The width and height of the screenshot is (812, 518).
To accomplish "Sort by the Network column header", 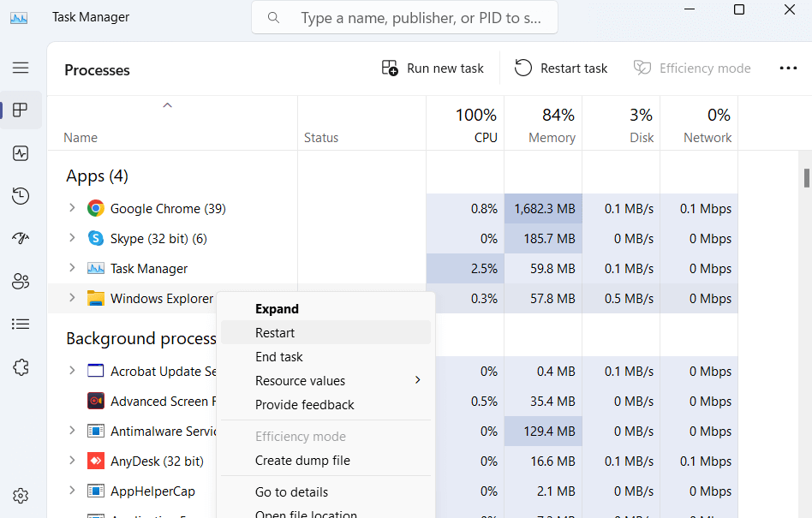I will [x=699, y=123].
